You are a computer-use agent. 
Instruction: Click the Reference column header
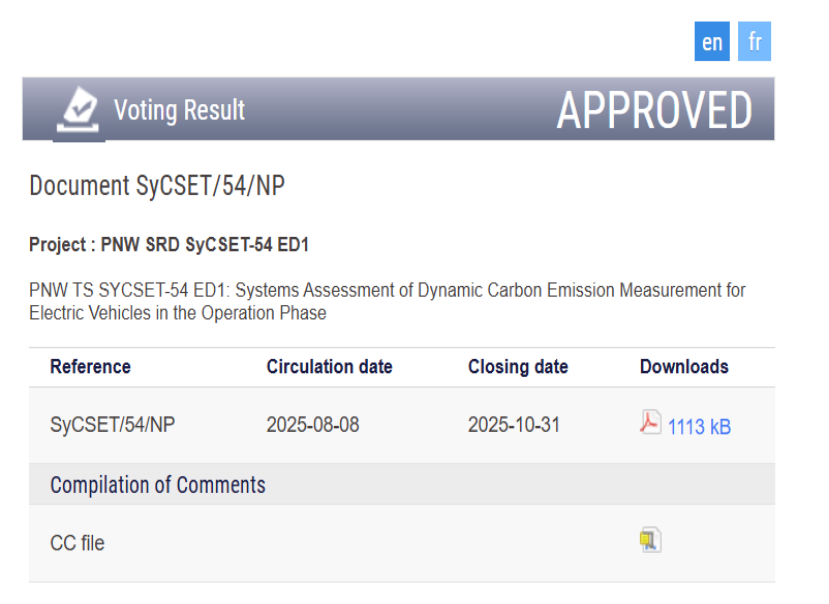90,367
